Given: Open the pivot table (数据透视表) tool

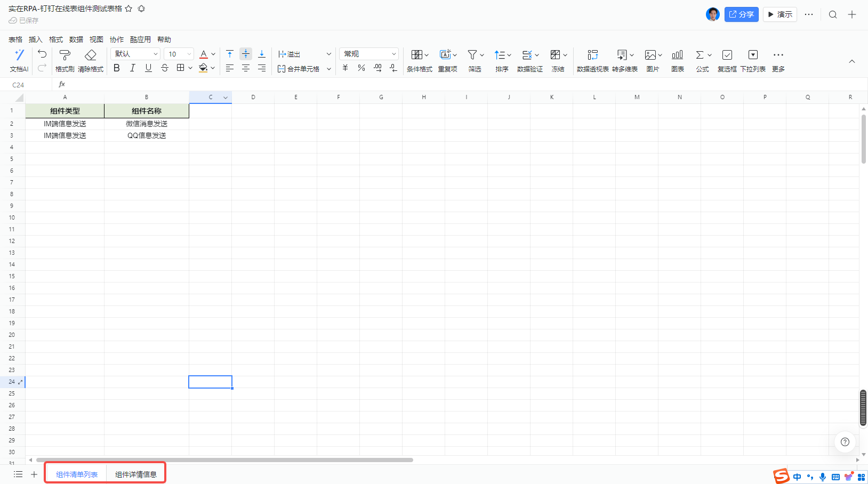Looking at the screenshot, I should (x=592, y=55).
